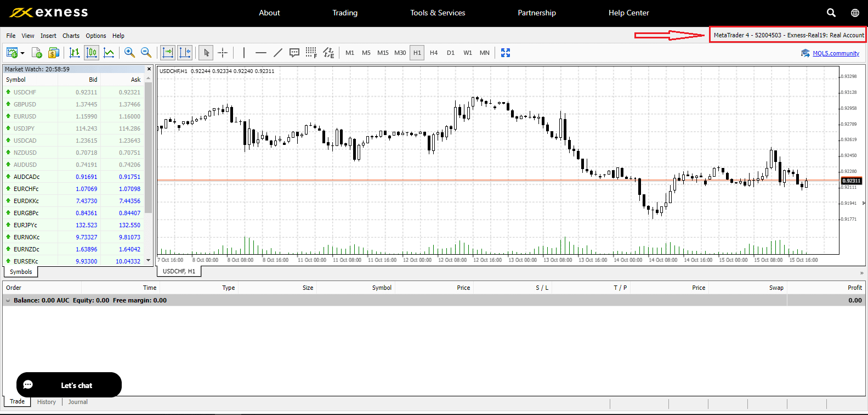Toggle the auto scroll chart button
This screenshot has height=415, width=868.
coord(168,53)
